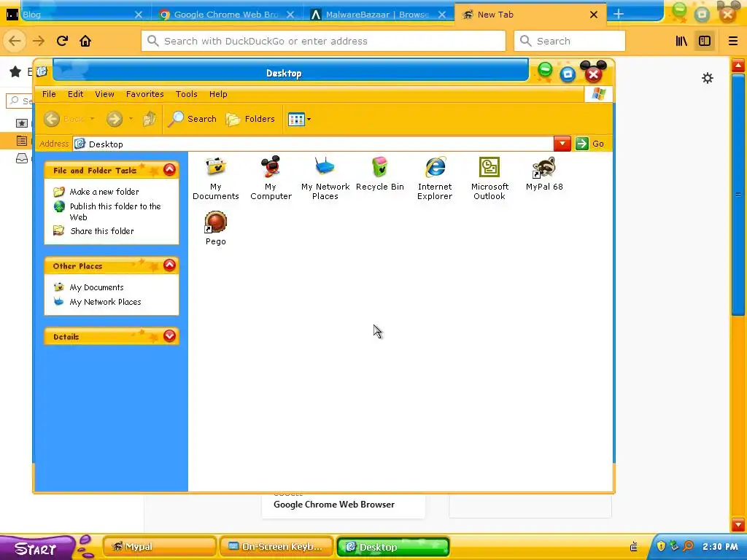
Task: Close the MalwareBazaar browser tab
Action: pos(442,15)
